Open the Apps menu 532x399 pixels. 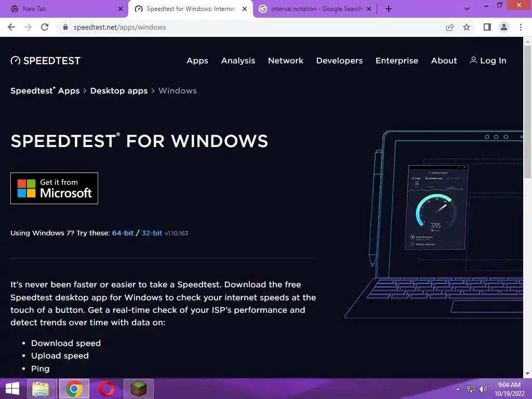(x=197, y=61)
